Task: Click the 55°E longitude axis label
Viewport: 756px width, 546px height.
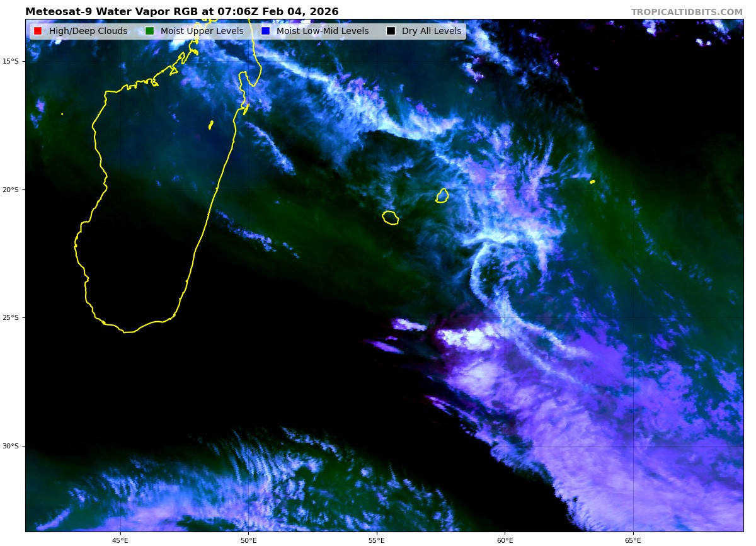Action: point(377,540)
